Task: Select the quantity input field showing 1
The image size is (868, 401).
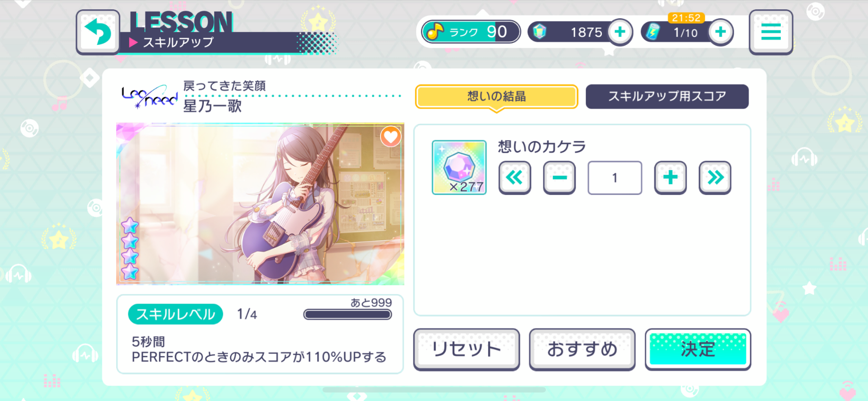Action: pyautogui.click(x=615, y=178)
